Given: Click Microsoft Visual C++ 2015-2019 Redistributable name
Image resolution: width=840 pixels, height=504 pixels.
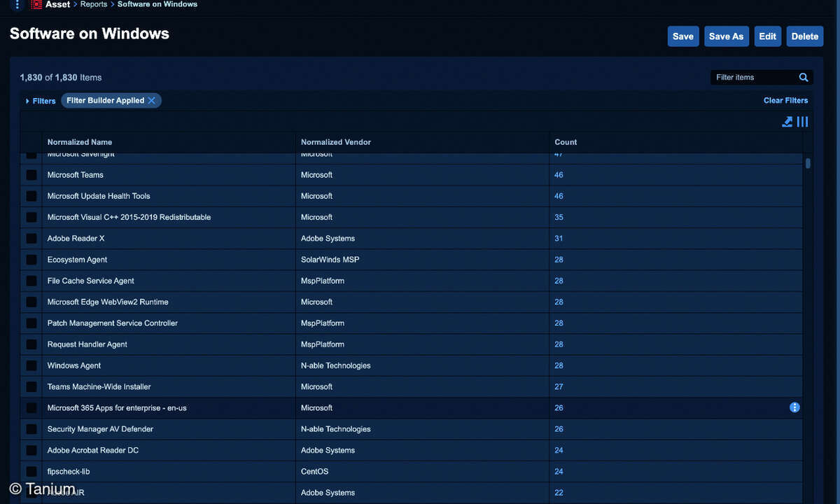Looking at the screenshot, I should (x=129, y=217).
